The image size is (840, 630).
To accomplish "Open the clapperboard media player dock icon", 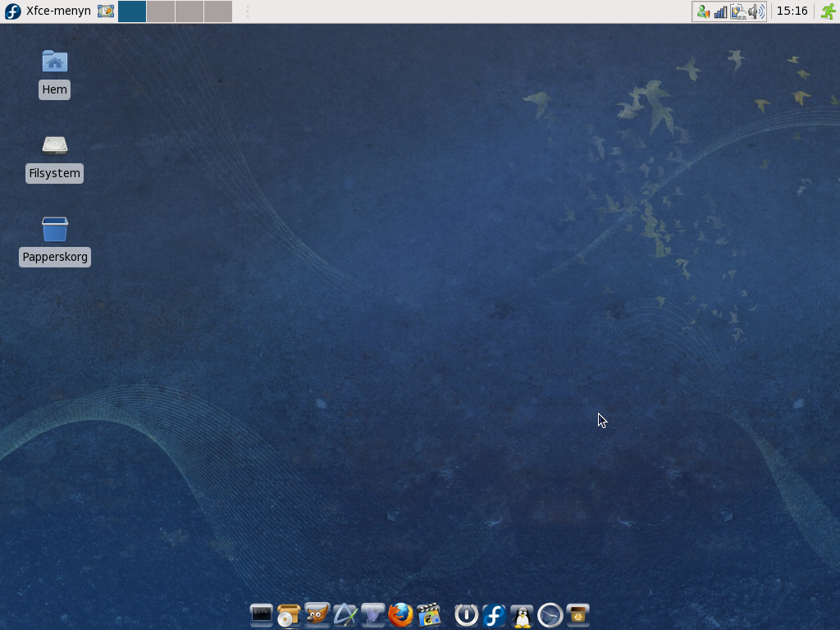I will point(428,614).
